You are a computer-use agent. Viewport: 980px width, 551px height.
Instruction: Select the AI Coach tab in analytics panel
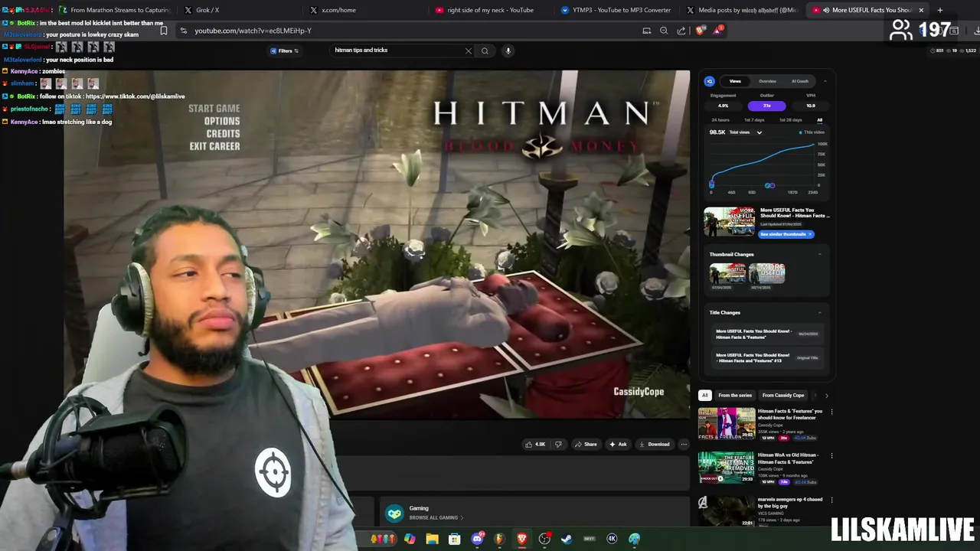(x=800, y=81)
